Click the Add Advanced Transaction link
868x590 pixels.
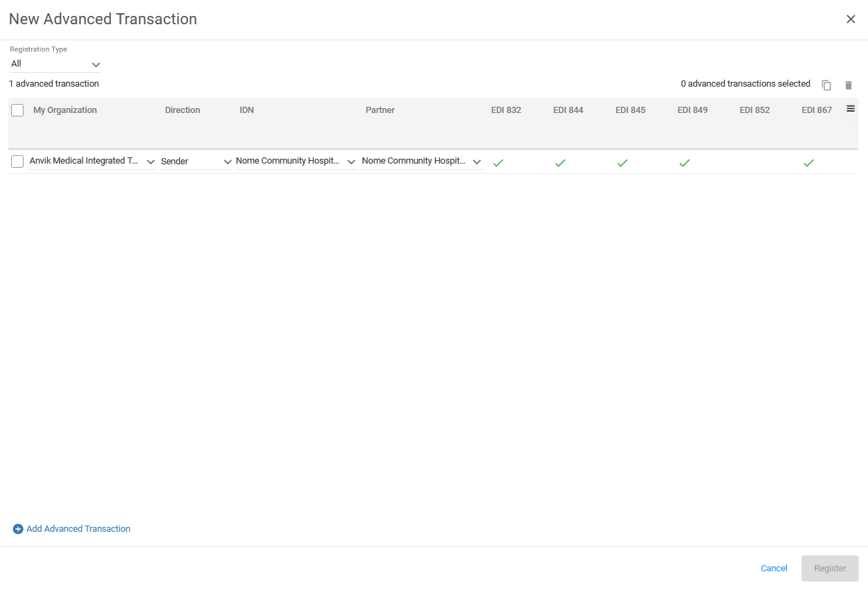[x=78, y=528]
